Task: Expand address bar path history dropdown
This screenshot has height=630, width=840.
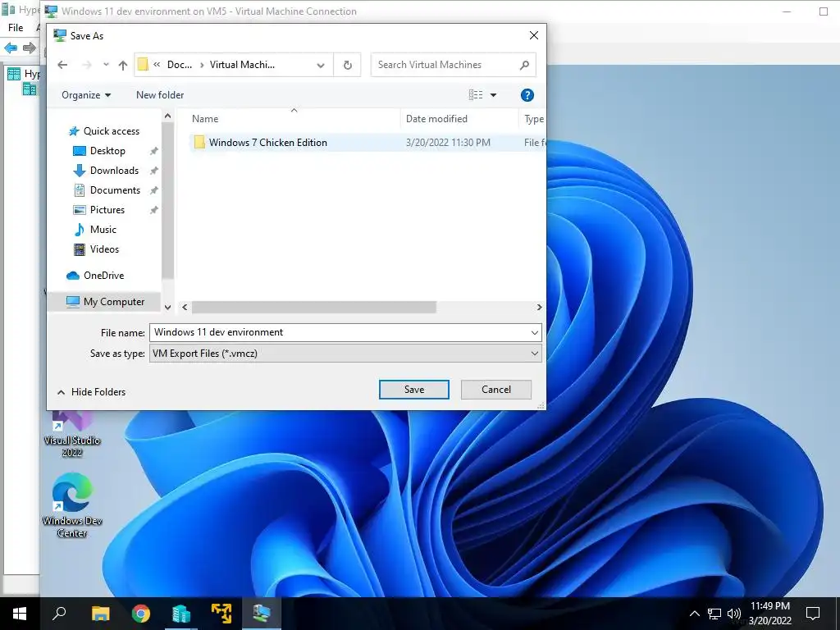Action: coord(321,66)
